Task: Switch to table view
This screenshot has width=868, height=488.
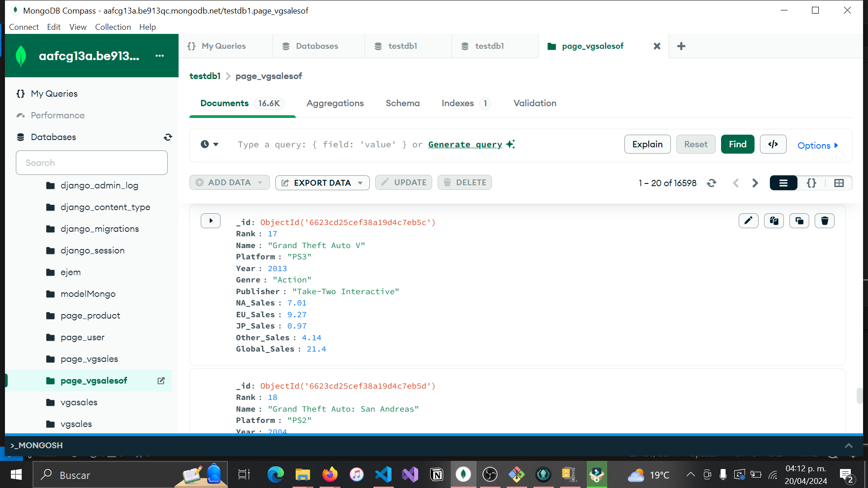Action: coord(839,183)
